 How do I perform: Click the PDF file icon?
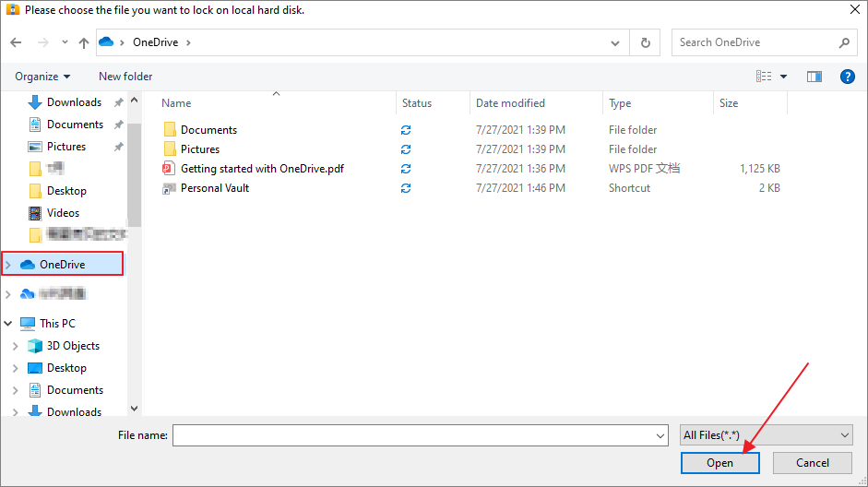tap(169, 169)
